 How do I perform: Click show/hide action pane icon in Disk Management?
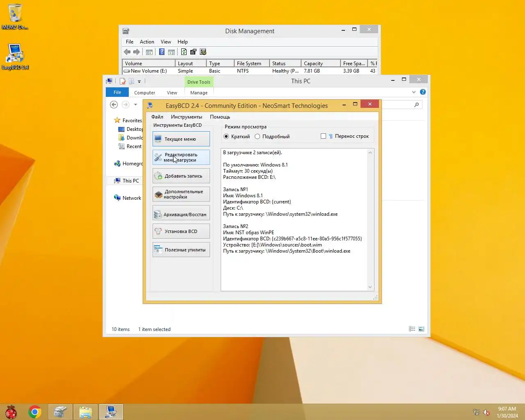(x=171, y=52)
